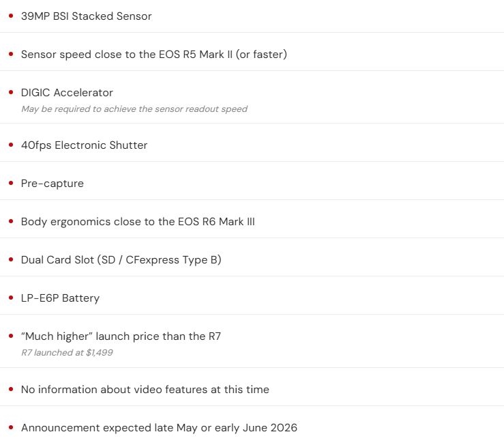
Task: Click the red bullet before 40fps Electronic Shutter
Action: point(10,145)
